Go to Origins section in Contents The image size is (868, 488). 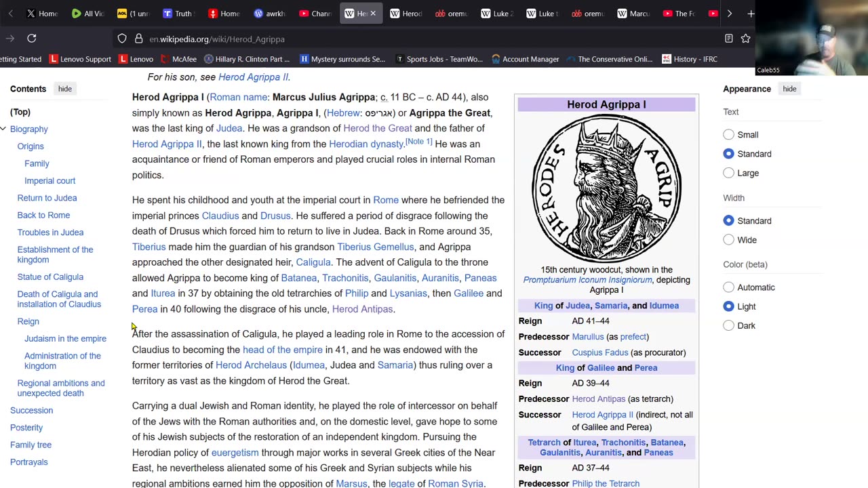pos(31,146)
